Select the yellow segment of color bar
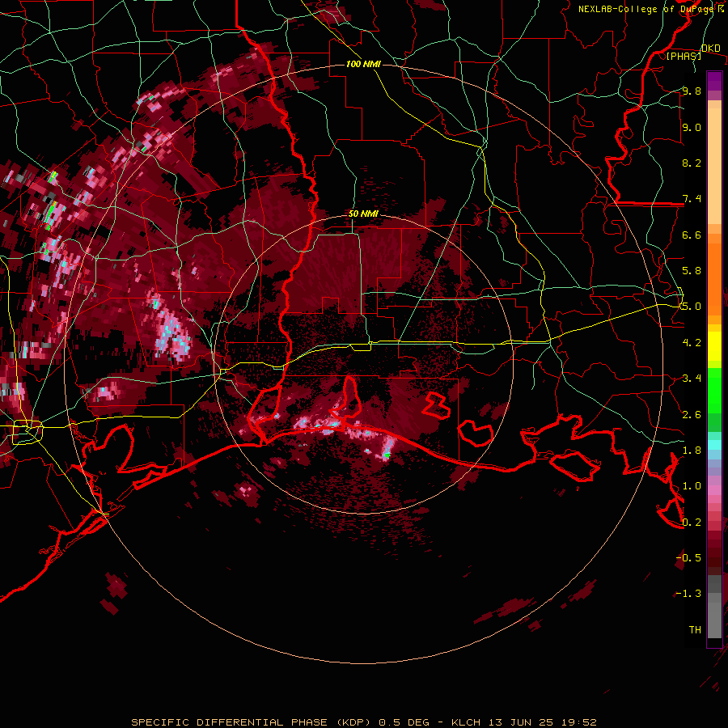728x728 pixels. pos(714,346)
